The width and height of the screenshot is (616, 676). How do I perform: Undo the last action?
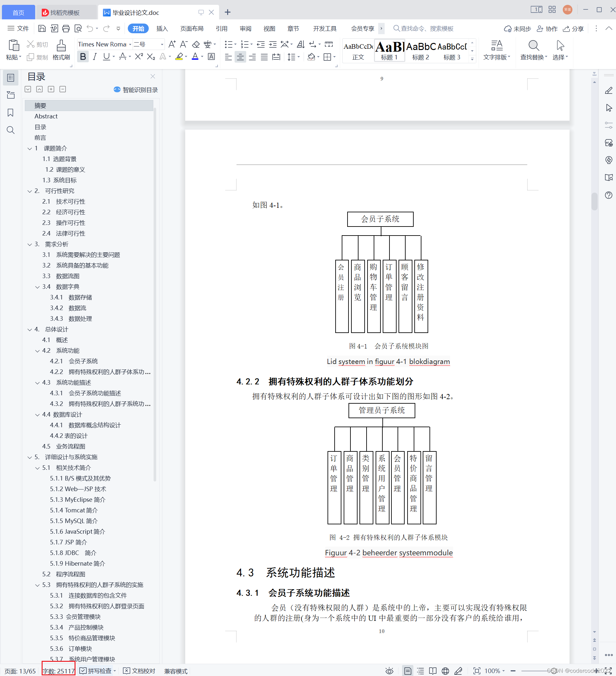[x=90, y=28]
